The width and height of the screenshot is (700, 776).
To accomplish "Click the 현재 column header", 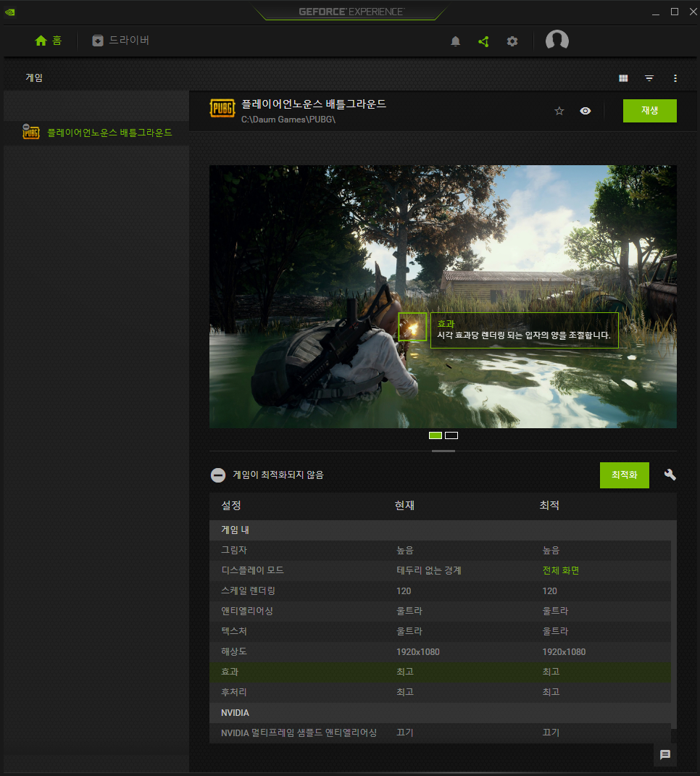I will point(404,505).
